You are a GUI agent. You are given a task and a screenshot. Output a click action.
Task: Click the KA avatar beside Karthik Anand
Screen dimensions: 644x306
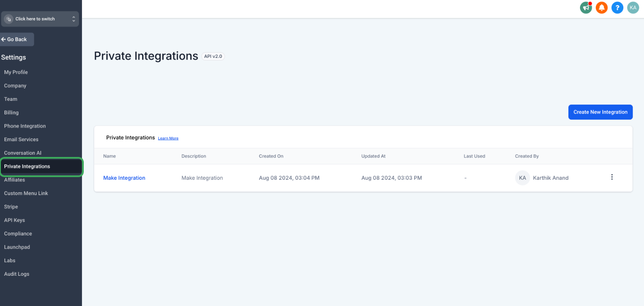pyautogui.click(x=522, y=178)
